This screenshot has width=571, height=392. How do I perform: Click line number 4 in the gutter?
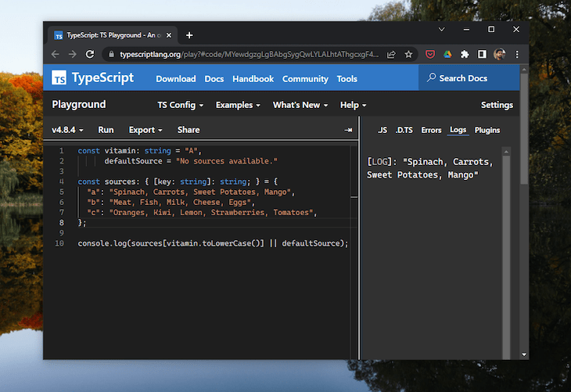62,182
